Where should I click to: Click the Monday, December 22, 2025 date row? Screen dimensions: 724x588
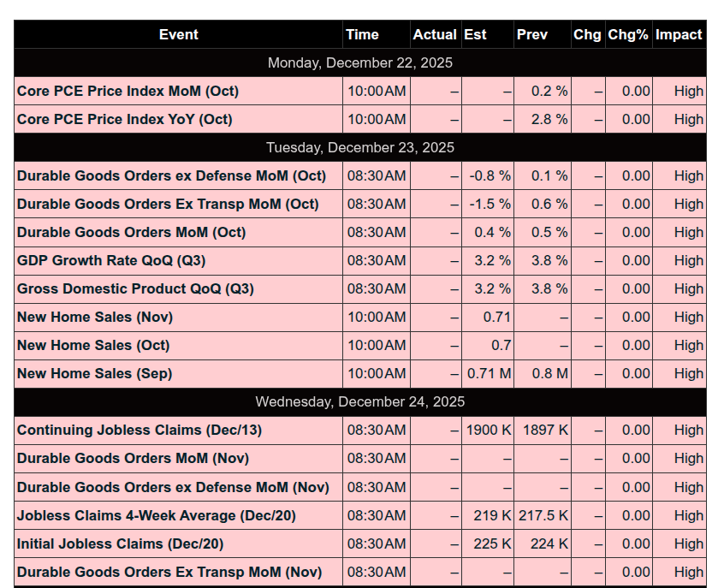pos(360,63)
